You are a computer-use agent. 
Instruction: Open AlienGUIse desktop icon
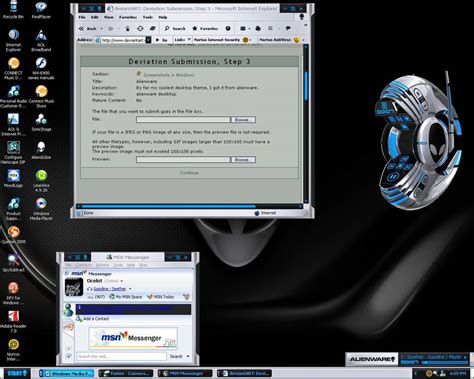point(41,150)
